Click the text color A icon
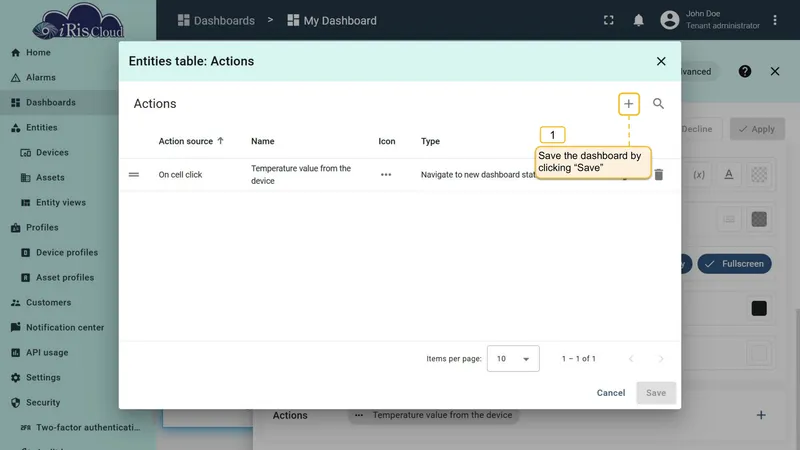 pos(729,174)
